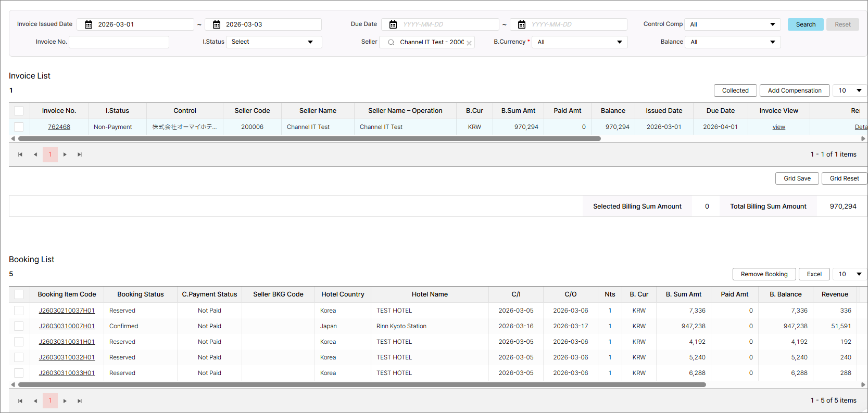Expand the I.Status dropdown
The width and height of the screenshot is (868, 413).
tap(274, 42)
